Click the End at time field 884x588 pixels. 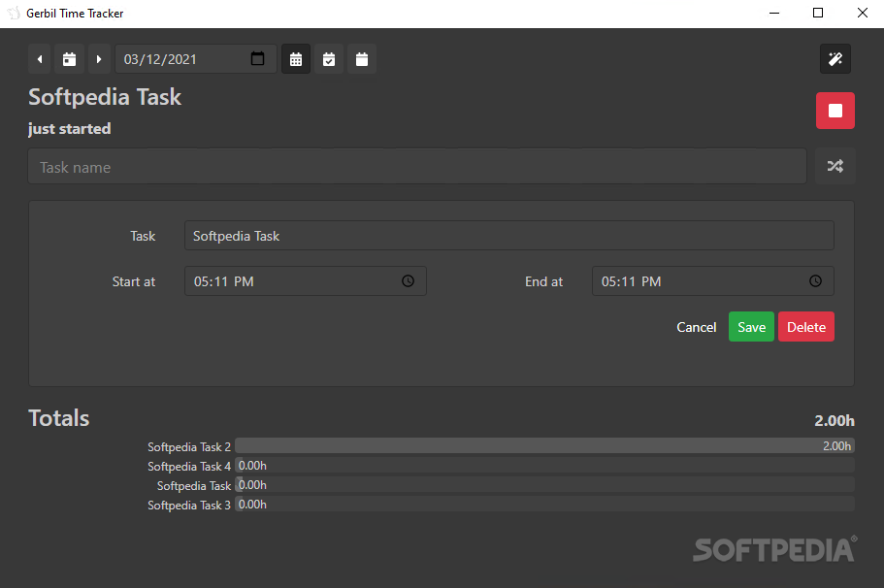click(x=713, y=280)
